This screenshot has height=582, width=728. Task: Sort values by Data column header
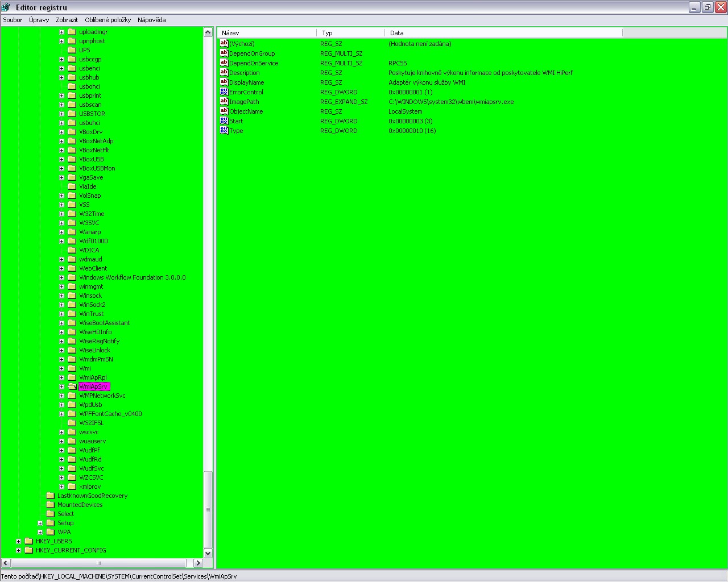coord(504,33)
